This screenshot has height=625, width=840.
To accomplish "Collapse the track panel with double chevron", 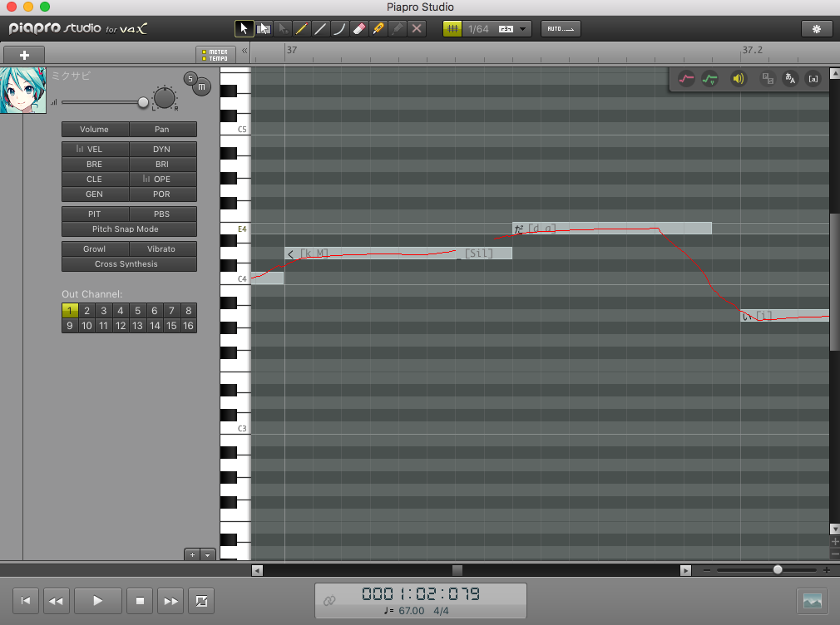I will click(245, 51).
